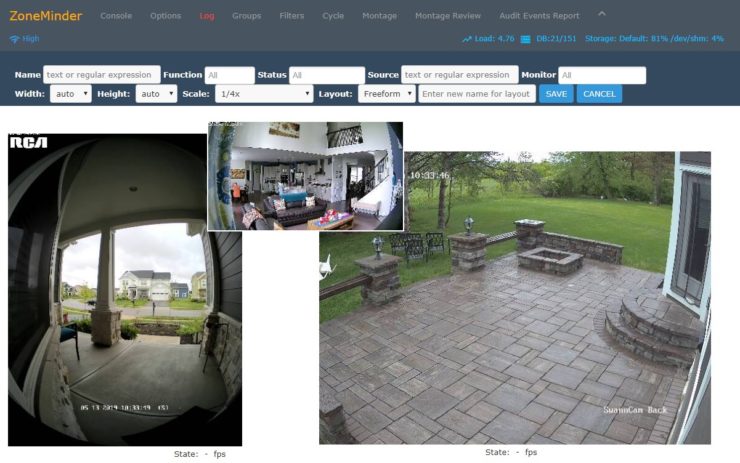Focus the new layout name field

(x=477, y=94)
